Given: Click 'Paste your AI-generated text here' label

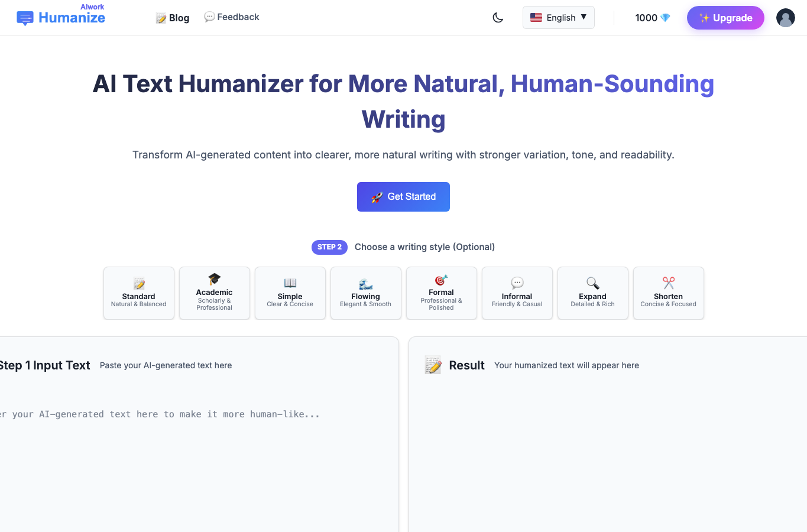Looking at the screenshot, I should coord(166,365).
